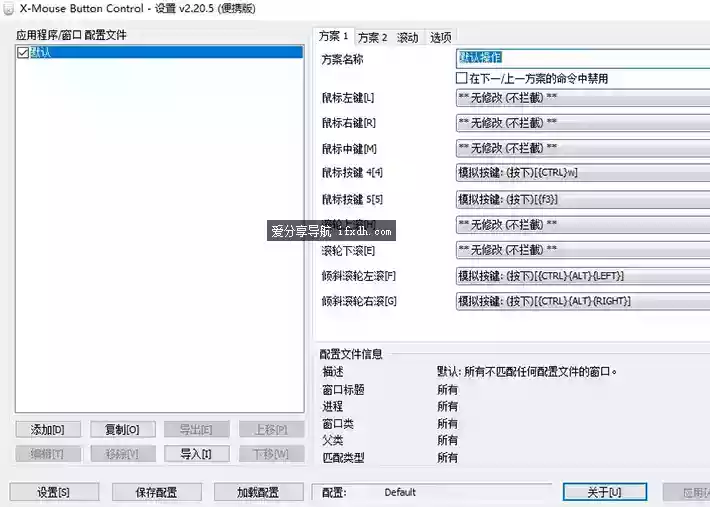This screenshot has height=507, width=710.
Task: Enable 在下一/上一方案的命令中禁用 checkbox
Action: pos(461,78)
